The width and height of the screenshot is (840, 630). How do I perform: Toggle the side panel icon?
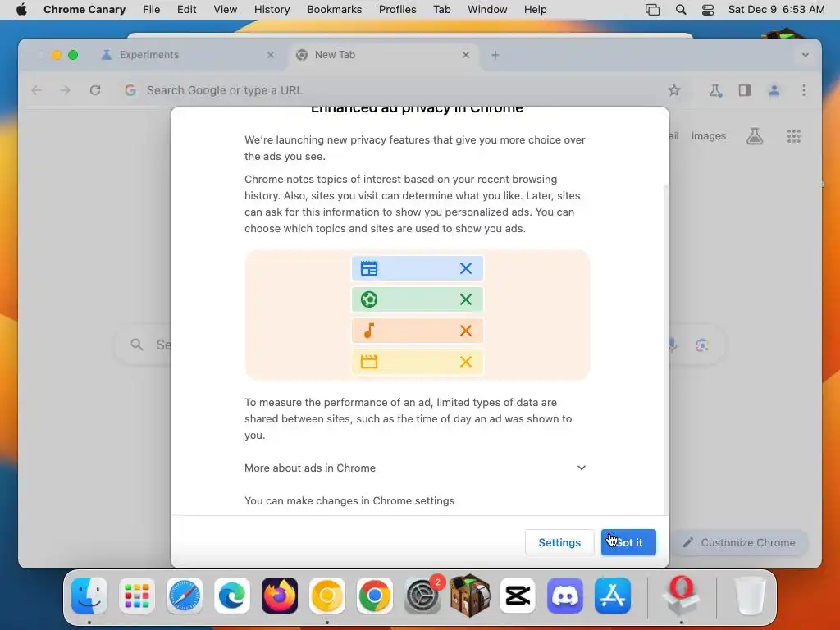745,90
